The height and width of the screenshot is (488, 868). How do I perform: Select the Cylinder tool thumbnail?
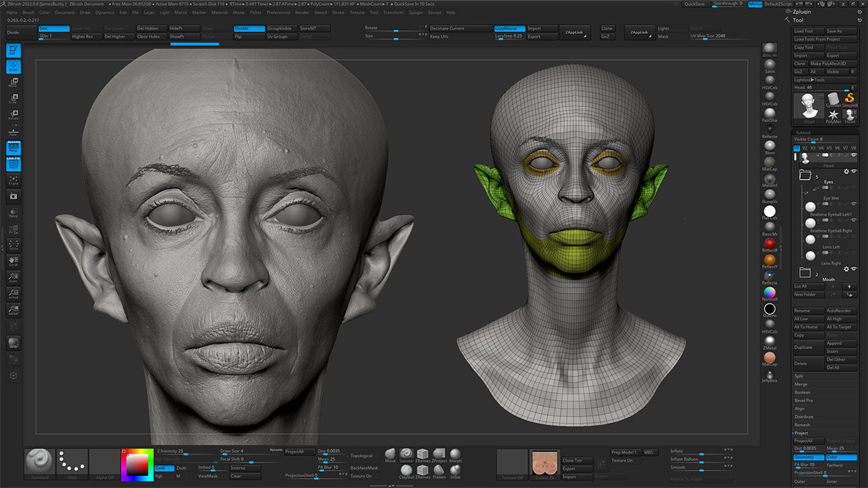tap(833, 99)
